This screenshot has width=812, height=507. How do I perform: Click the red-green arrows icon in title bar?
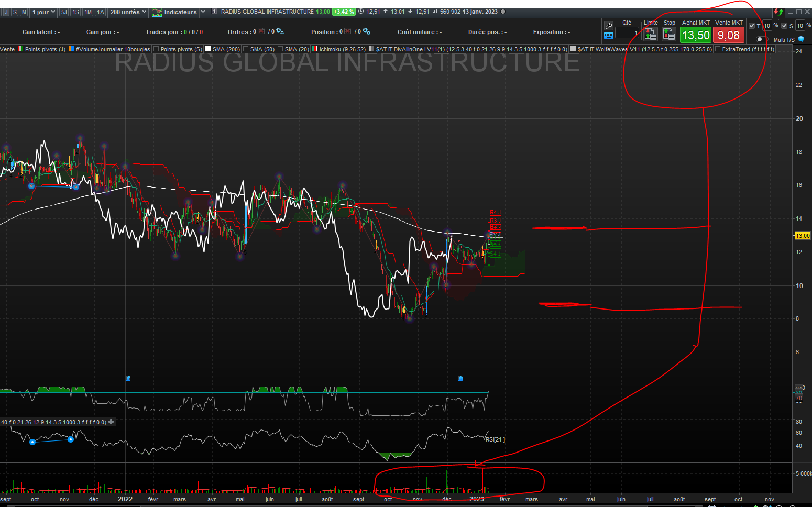tap(778, 12)
